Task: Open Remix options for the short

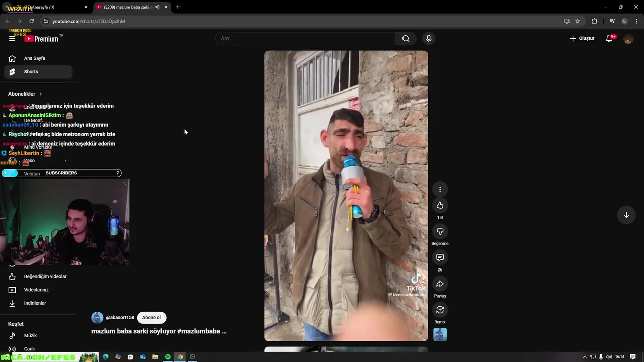Action: pos(440,310)
